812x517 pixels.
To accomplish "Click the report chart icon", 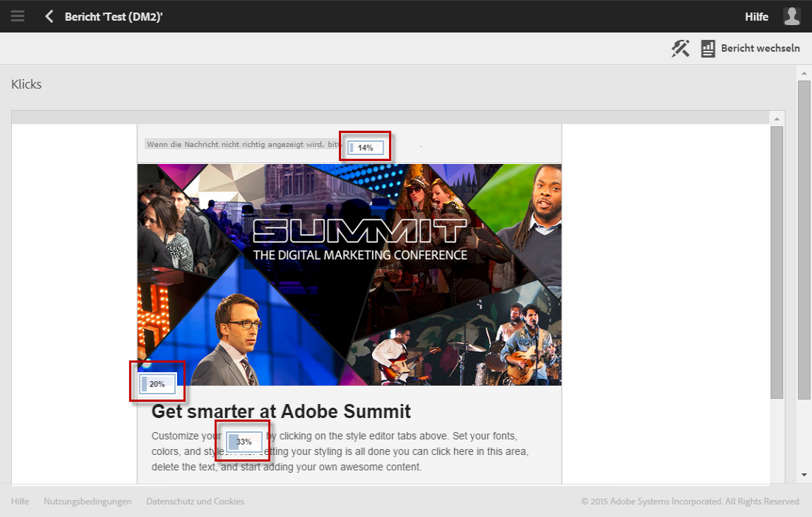I will coord(708,48).
